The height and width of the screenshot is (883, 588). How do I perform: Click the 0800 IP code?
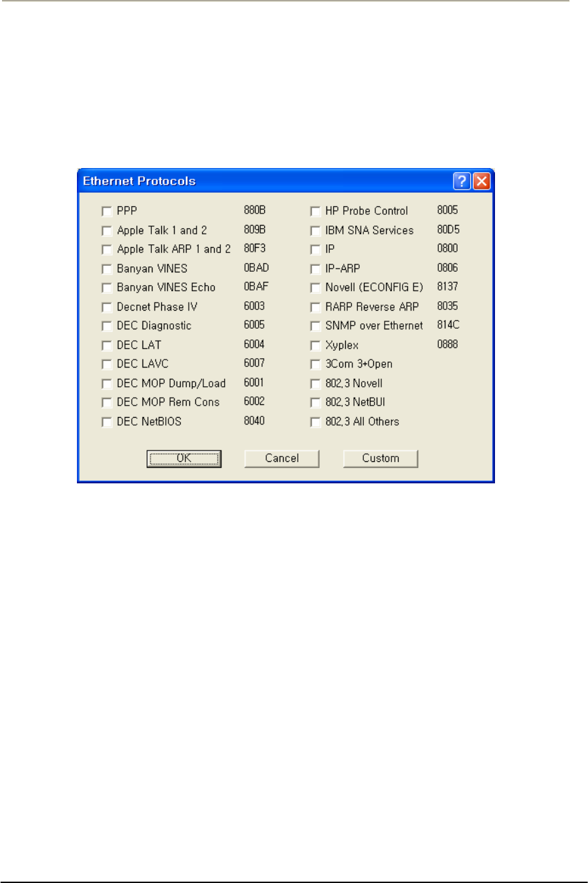tap(448, 248)
